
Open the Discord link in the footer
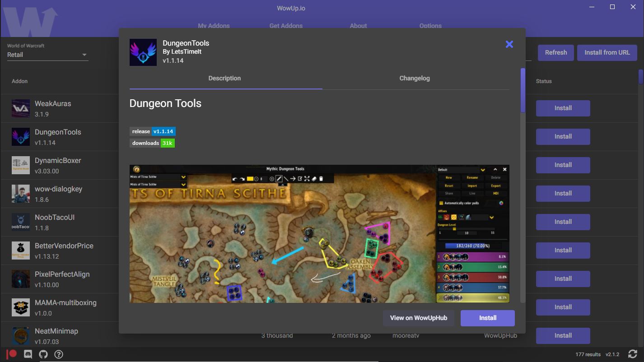click(x=28, y=354)
